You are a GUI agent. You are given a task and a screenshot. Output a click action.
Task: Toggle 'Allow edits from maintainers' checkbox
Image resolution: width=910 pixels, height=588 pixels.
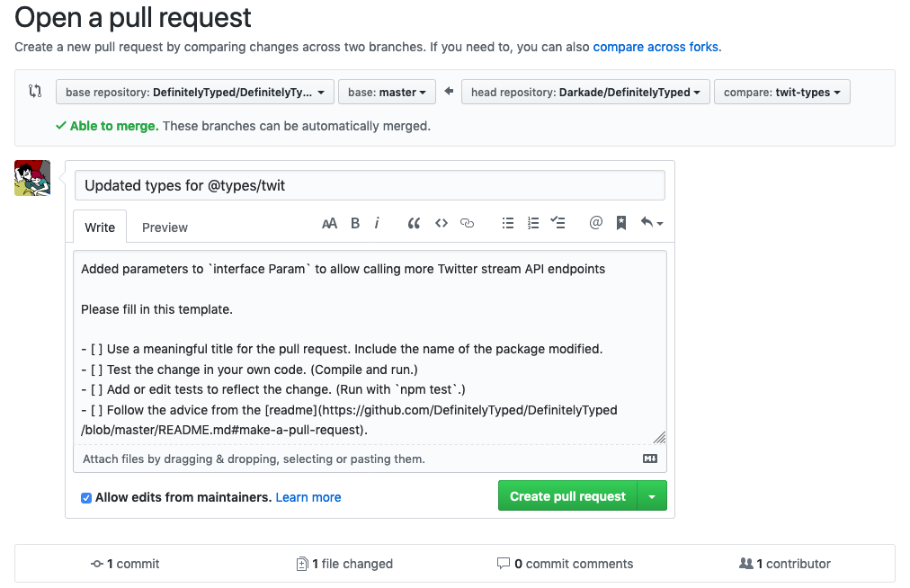[85, 497]
